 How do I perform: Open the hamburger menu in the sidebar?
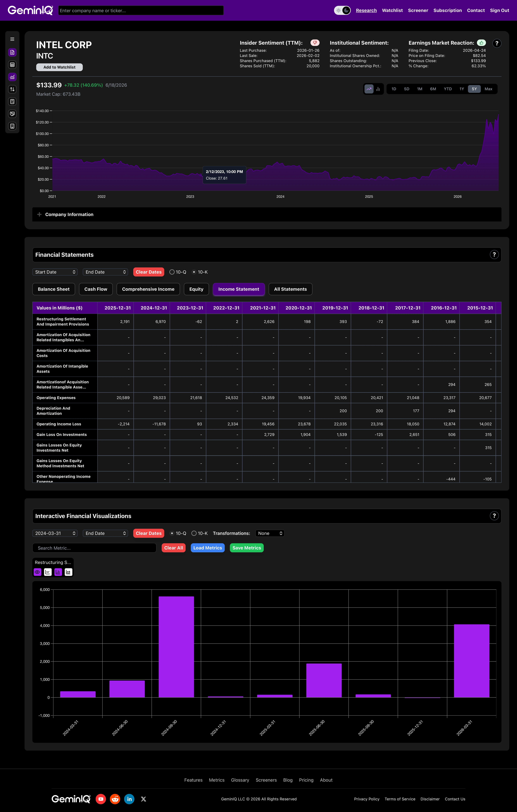click(12, 39)
